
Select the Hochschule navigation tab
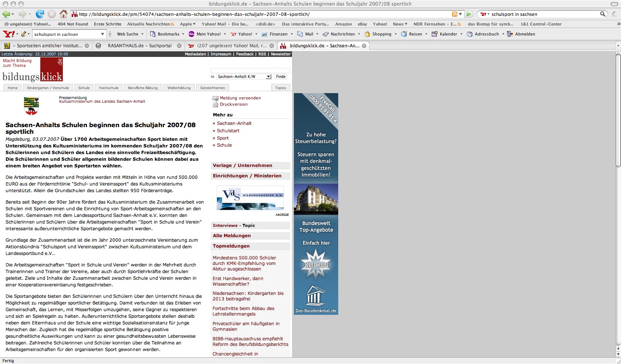click(109, 88)
